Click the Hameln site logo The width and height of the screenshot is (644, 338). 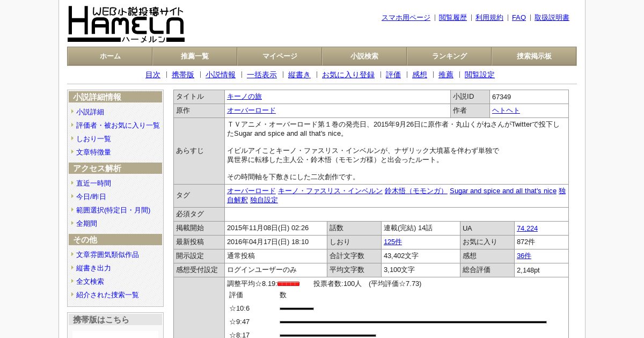[x=126, y=24]
